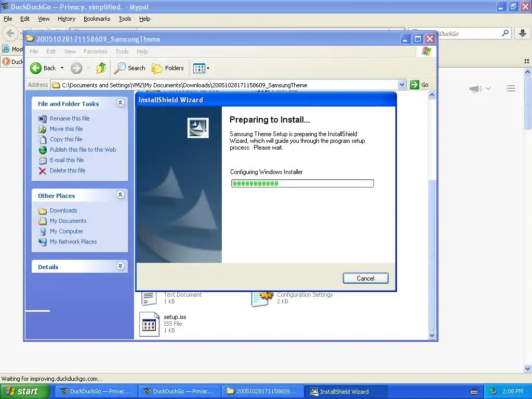Open My Documents in Other Places
This screenshot has height=399, width=532.
click(x=68, y=221)
